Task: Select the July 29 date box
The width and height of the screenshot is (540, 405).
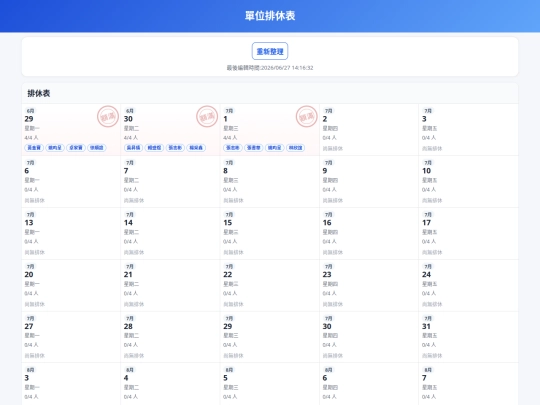Action: pos(270,337)
